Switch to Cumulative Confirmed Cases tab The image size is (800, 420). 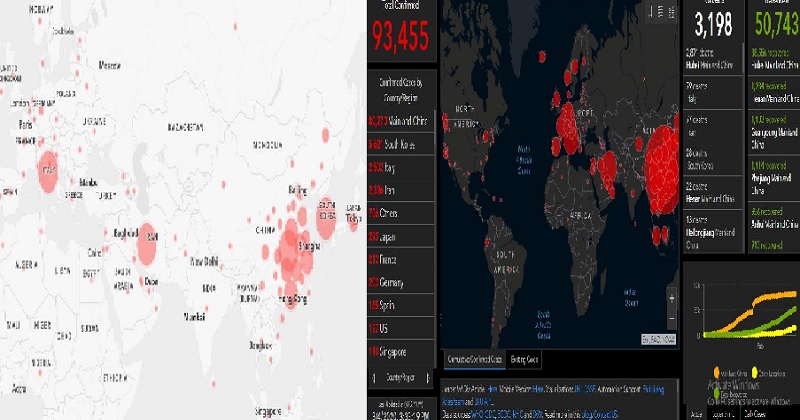pos(474,359)
